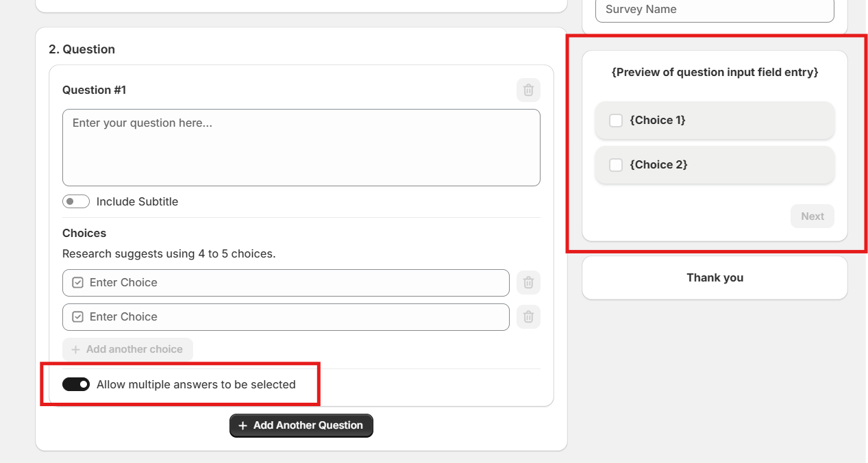Click the Next button in the preview
Image resolution: width=868 pixels, height=463 pixels.
click(x=813, y=216)
